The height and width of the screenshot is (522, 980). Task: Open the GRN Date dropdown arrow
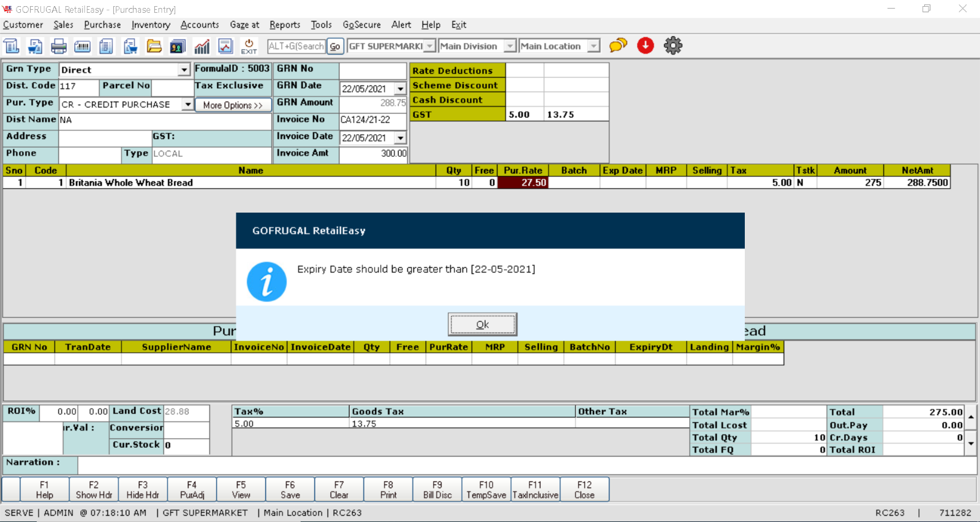400,89
